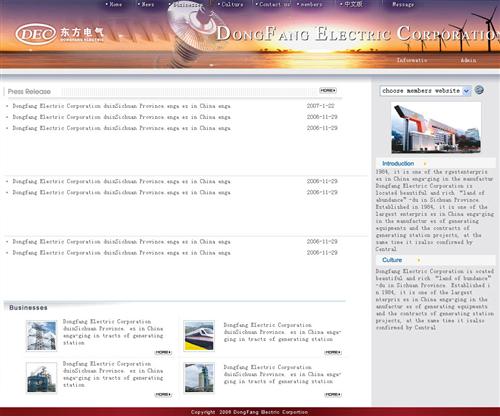Click the power plant thumbnail at bottom left
The height and width of the screenshot is (416, 500).
tap(41, 378)
